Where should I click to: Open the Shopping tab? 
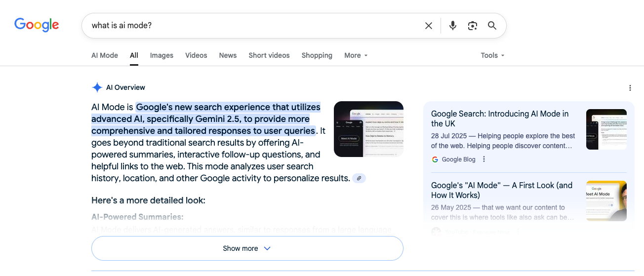point(317,55)
